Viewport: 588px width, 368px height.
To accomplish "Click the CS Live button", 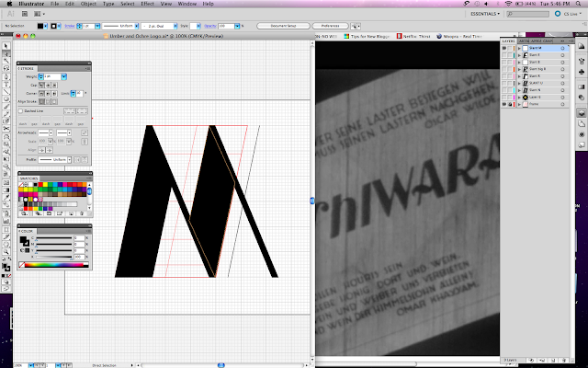I will tap(567, 14).
